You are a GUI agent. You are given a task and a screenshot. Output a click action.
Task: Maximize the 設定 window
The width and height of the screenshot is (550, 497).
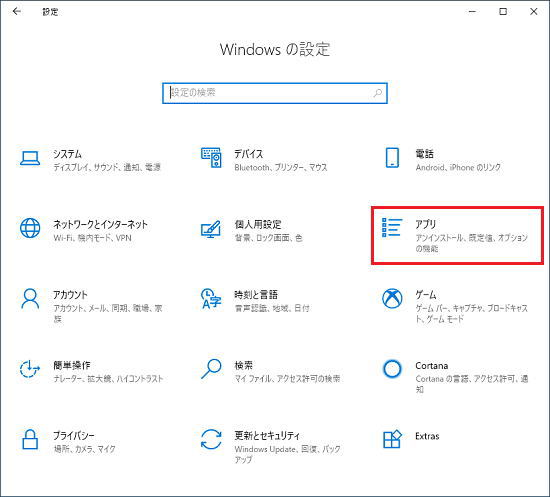[503, 12]
